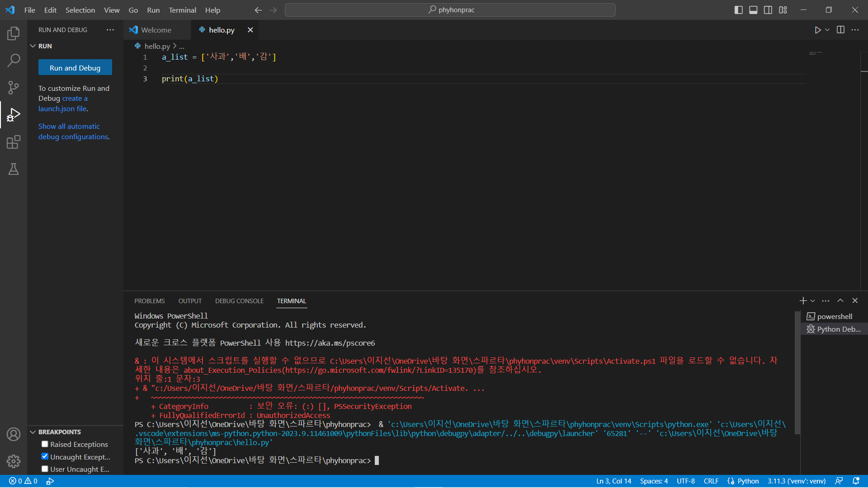Click the create a launch.json file link

pyautogui.click(x=63, y=103)
